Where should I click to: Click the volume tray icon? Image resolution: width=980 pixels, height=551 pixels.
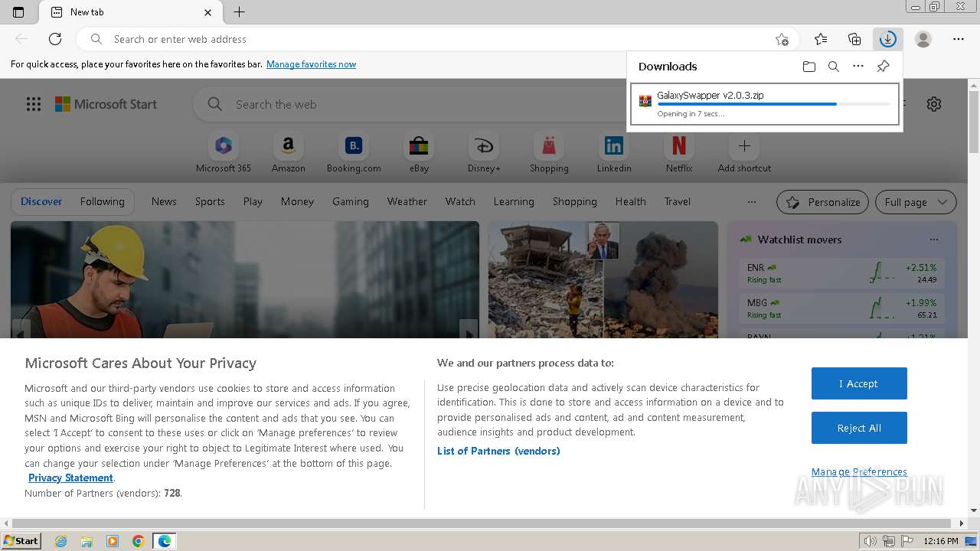(x=871, y=541)
